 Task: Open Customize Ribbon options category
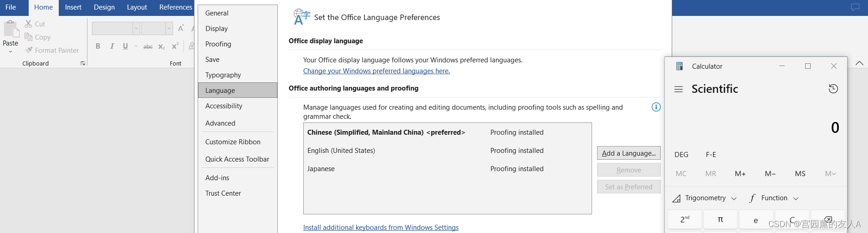coord(238,142)
